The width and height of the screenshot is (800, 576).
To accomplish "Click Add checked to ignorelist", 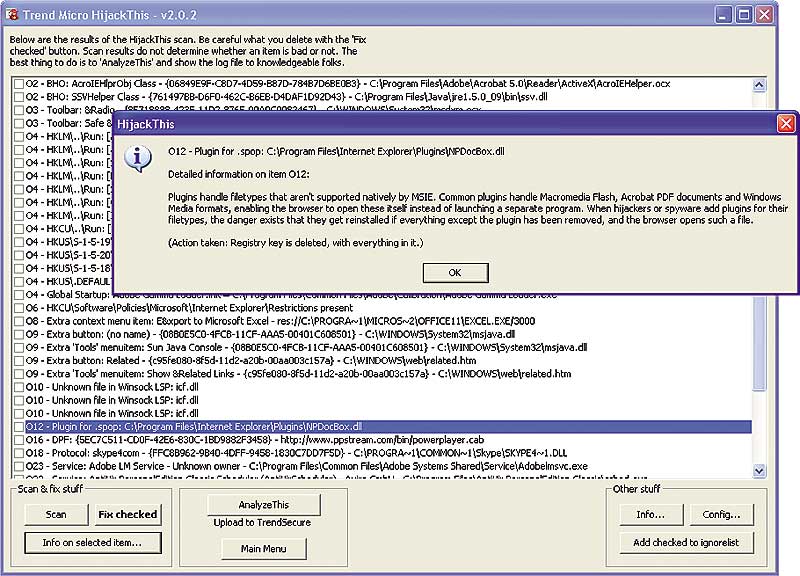I will pos(686,543).
